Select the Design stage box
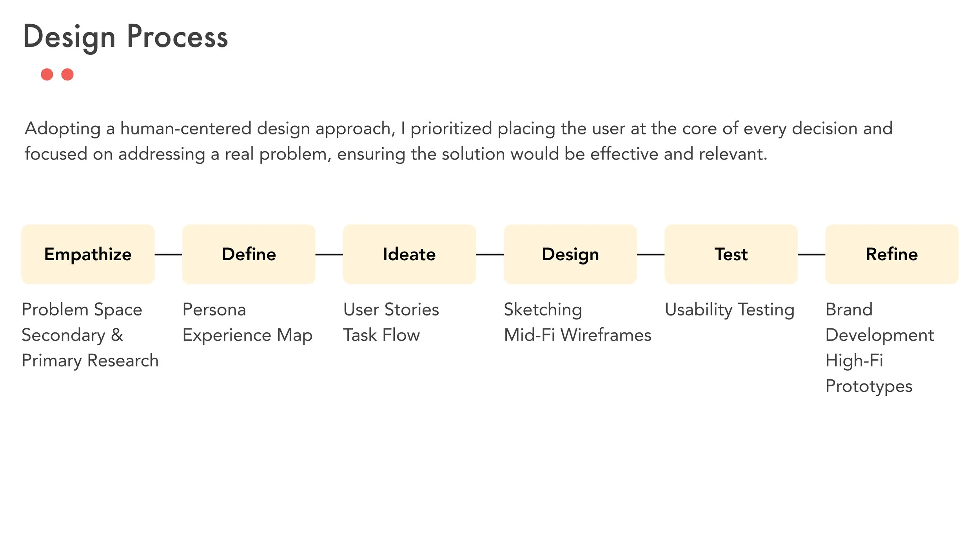980x551 pixels. pyautogui.click(x=570, y=254)
